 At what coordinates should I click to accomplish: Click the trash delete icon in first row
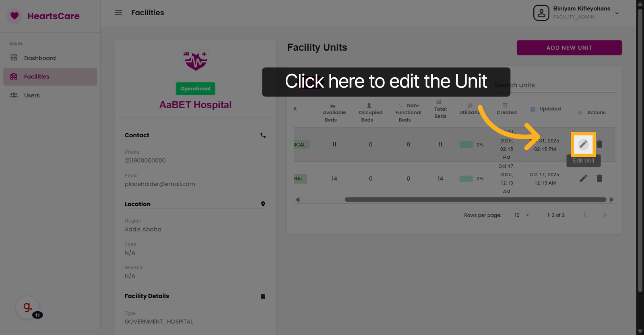tap(599, 144)
